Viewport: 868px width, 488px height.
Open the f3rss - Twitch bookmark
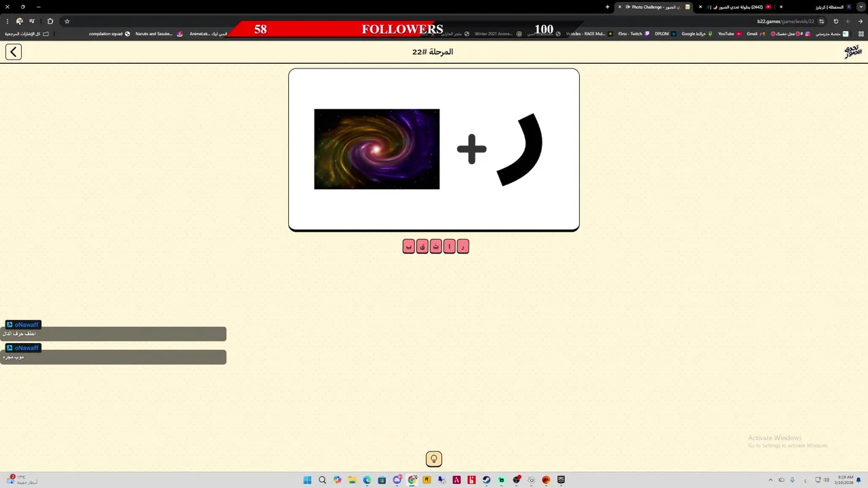[633, 33]
